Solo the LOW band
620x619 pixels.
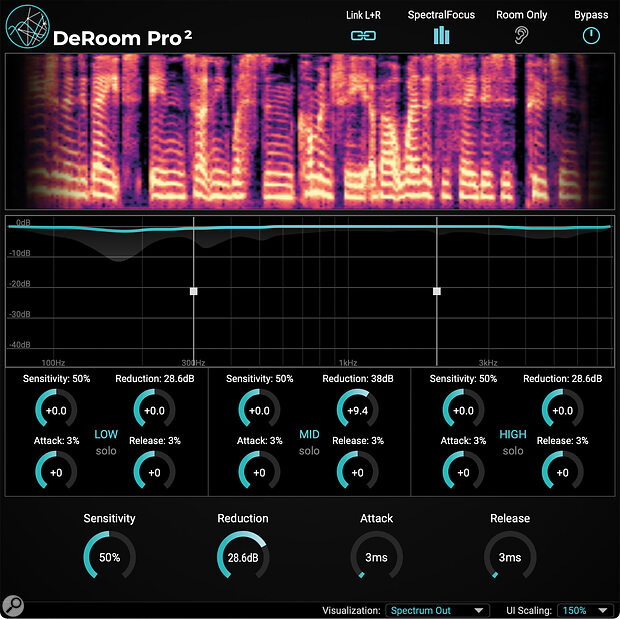tap(106, 451)
